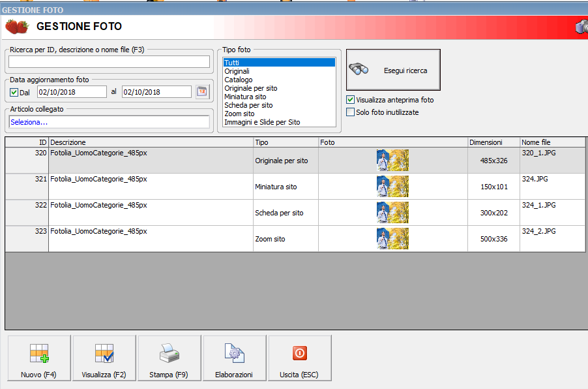Image resolution: width=588 pixels, height=389 pixels.
Task: Click photo thumbnail for ID 321
Action: coord(392,186)
